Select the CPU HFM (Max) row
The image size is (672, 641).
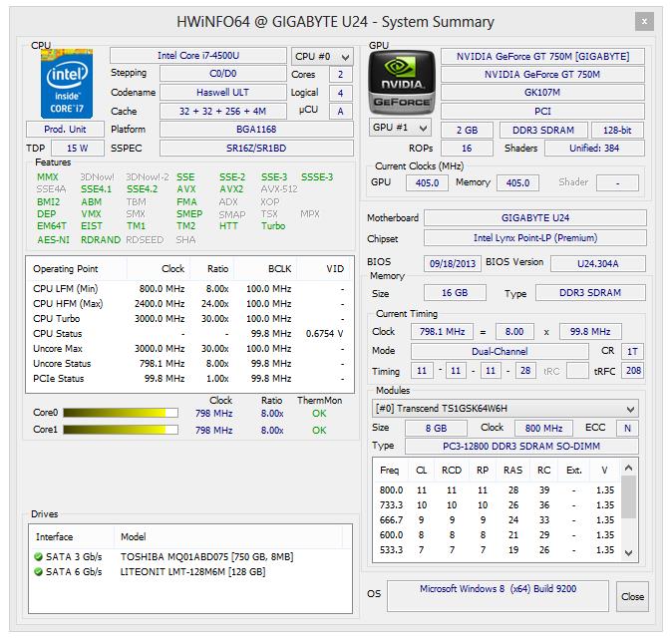click(189, 303)
